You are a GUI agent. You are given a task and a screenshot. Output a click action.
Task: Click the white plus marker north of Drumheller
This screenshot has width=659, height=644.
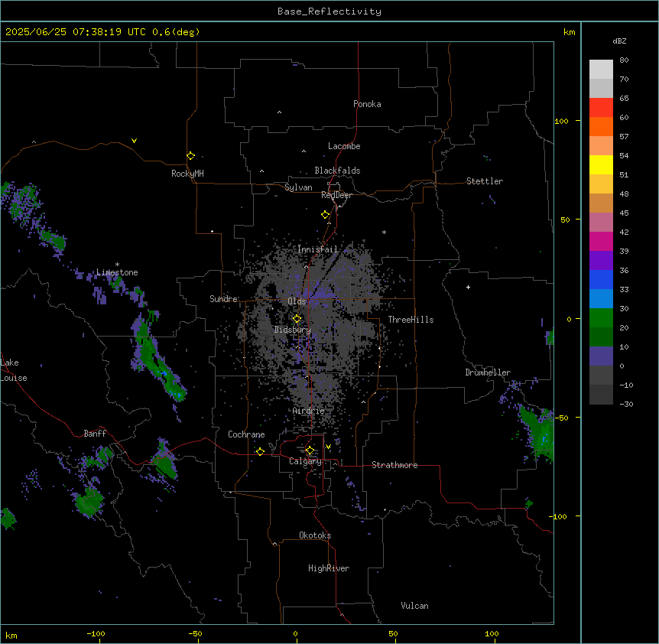pyautogui.click(x=468, y=287)
